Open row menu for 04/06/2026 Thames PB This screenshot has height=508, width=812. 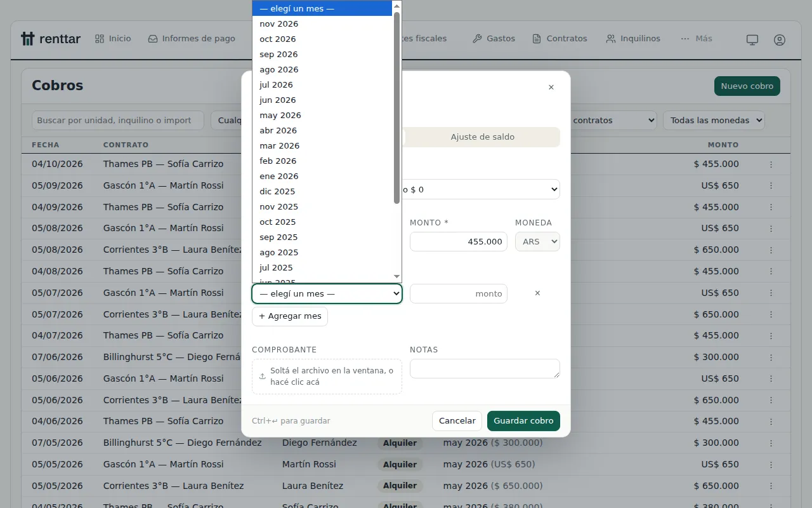[771, 421]
